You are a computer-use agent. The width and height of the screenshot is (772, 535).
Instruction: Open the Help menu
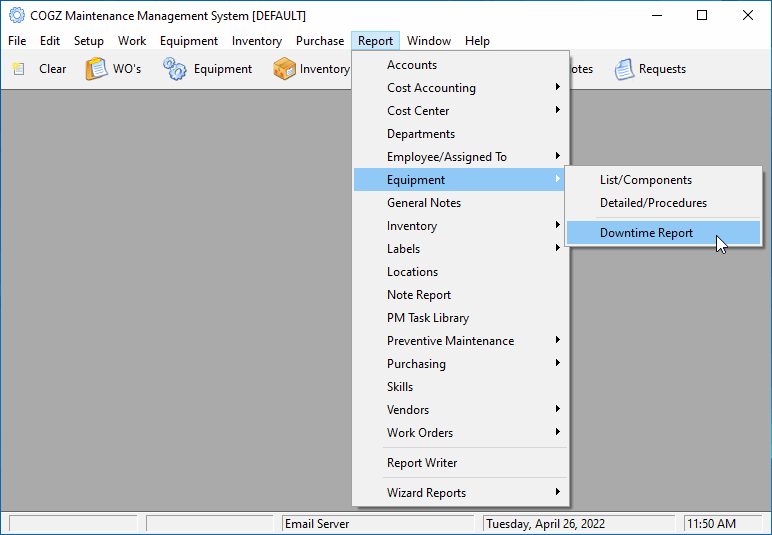(477, 41)
